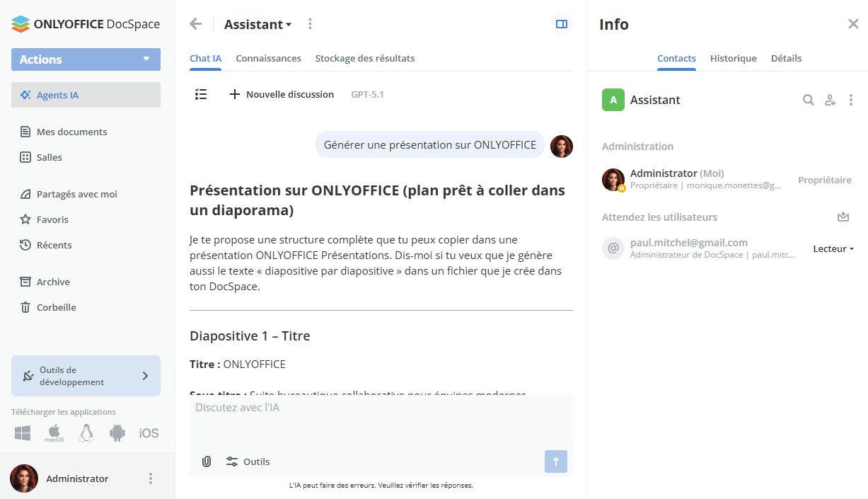Screen dimensions: 868x499
Task: Start a Nouvelle discussion
Action: [282, 94]
